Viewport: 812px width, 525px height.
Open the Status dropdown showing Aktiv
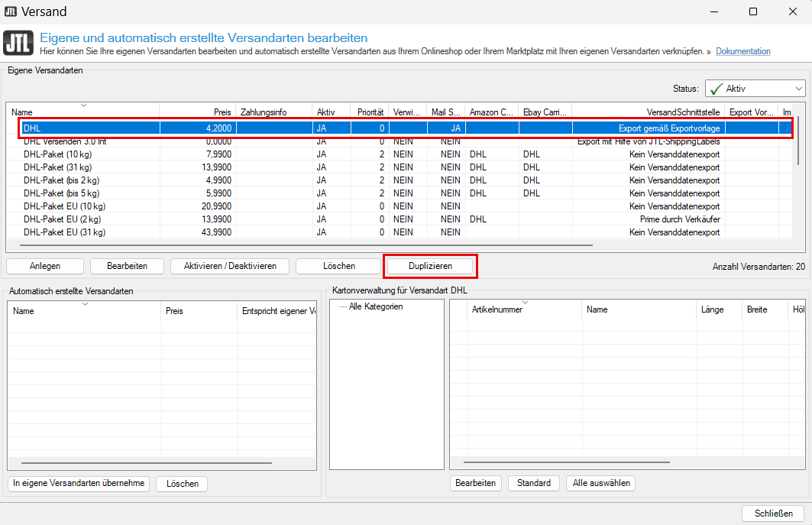[x=755, y=89]
